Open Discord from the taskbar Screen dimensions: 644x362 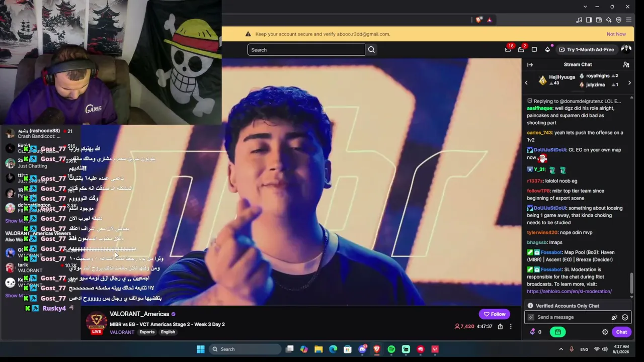tap(362, 349)
